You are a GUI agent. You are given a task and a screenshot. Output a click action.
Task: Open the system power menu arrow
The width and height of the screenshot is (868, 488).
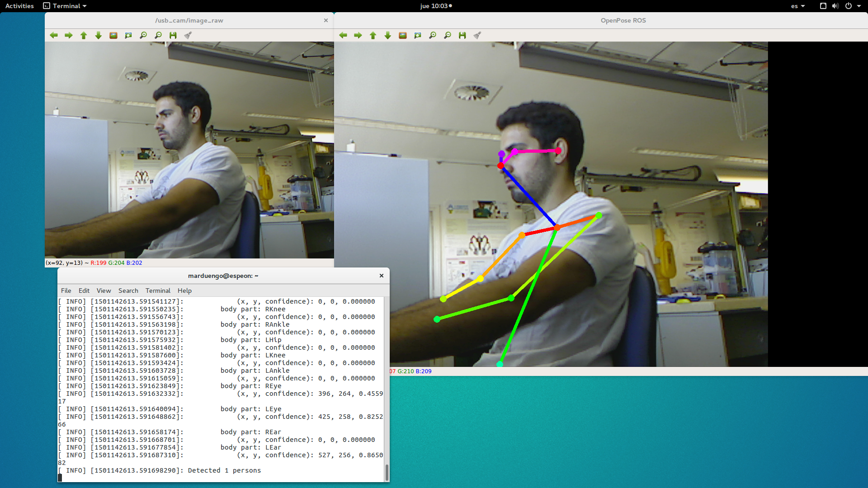coord(859,6)
